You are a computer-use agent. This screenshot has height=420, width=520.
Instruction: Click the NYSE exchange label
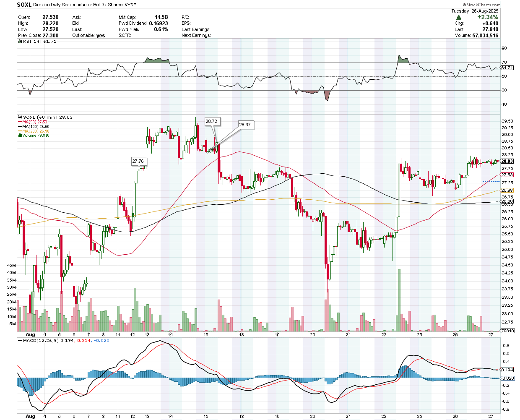(x=130, y=5)
